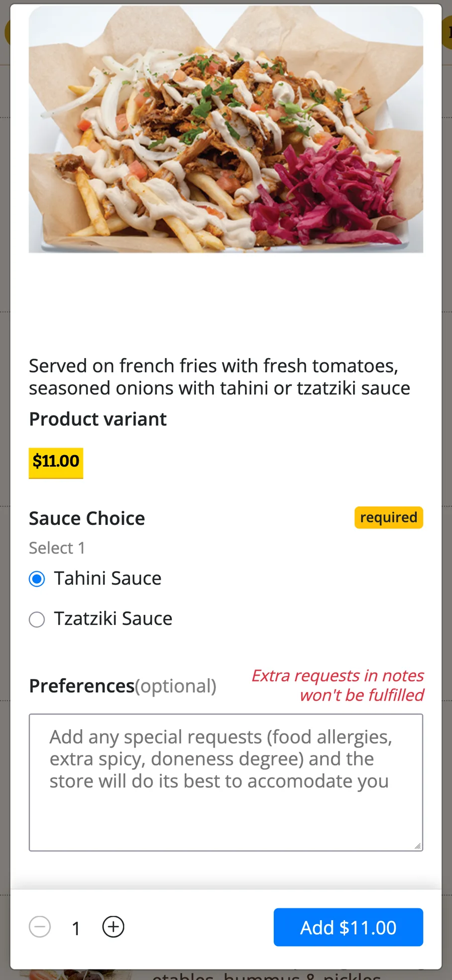Screen dimensions: 452x980
Task: Increase quantity with the plus icon
Action: pos(114,927)
